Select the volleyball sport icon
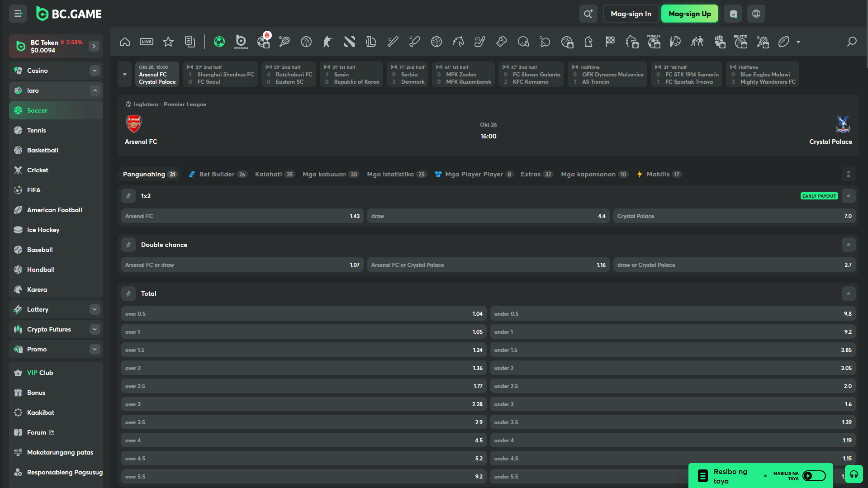 point(436,42)
